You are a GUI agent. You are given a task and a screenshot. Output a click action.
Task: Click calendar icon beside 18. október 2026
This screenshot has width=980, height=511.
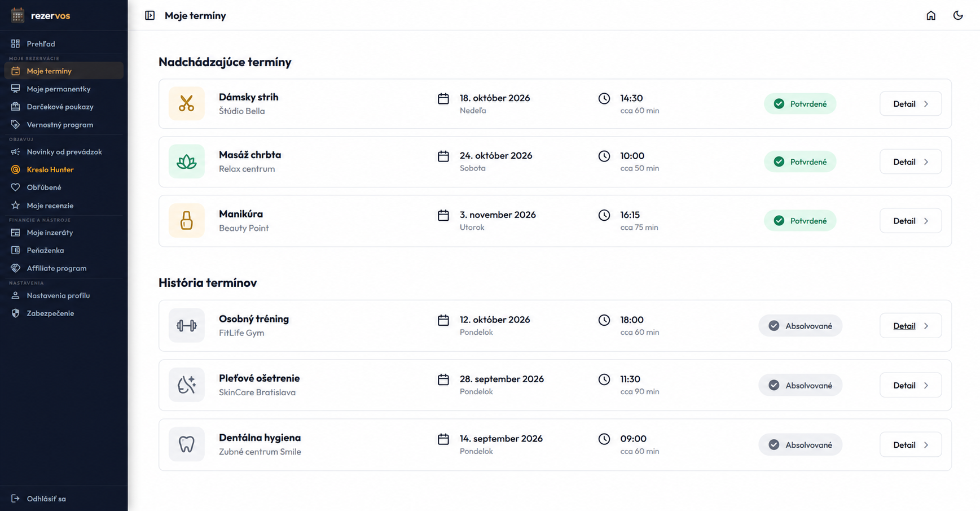point(443,98)
